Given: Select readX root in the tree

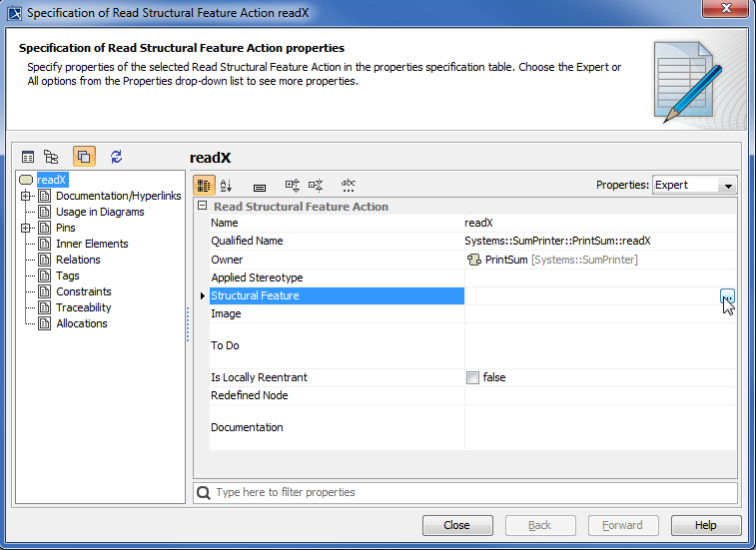Looking at the screenshot, I should point(52,180).
